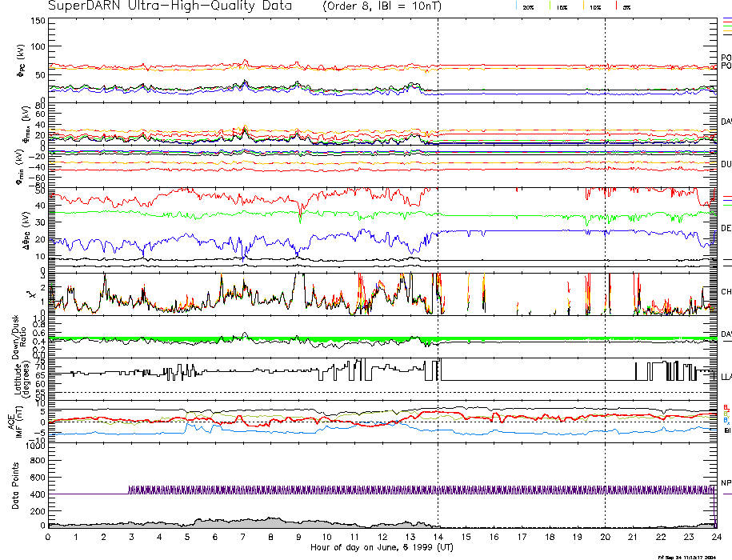Image resolution: width=732 pixels, height=560 pixels.
Task: Select the LLA label beside Latitude panel
Action: [726, 376]
